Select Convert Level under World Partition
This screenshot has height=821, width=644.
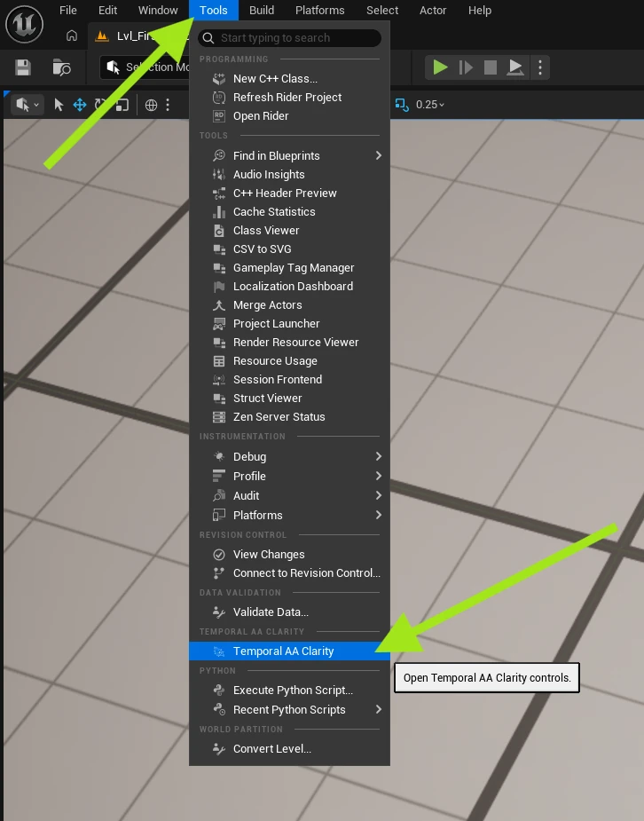(x=289, y=749)
